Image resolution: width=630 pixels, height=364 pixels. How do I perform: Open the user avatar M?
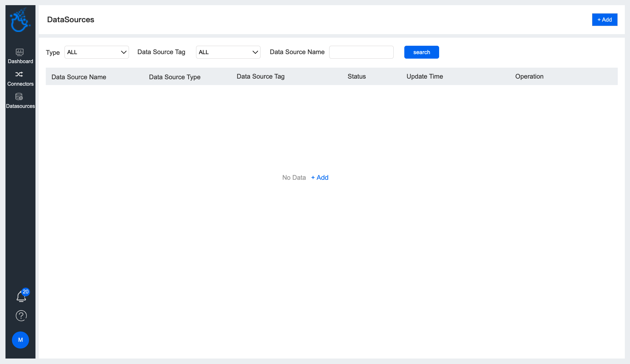pos(20,340)
